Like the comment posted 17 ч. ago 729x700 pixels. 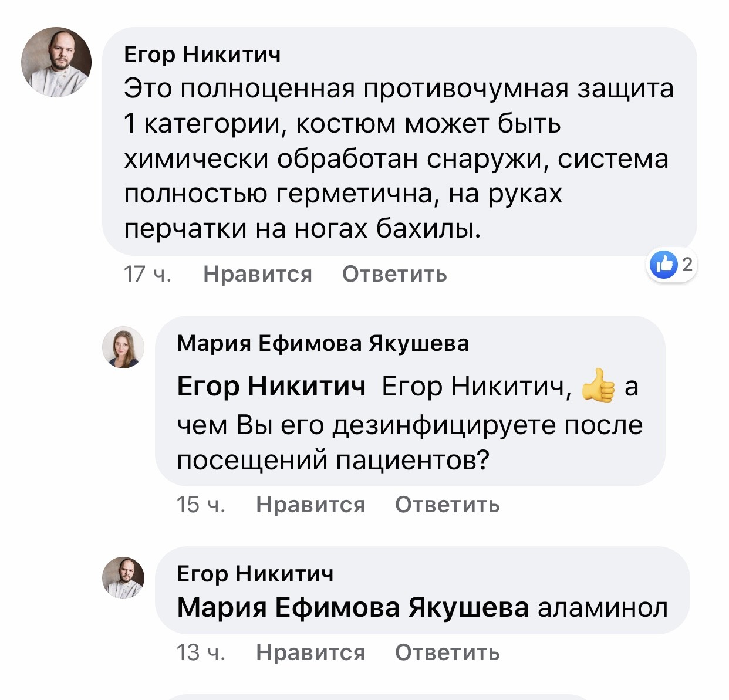257,274
